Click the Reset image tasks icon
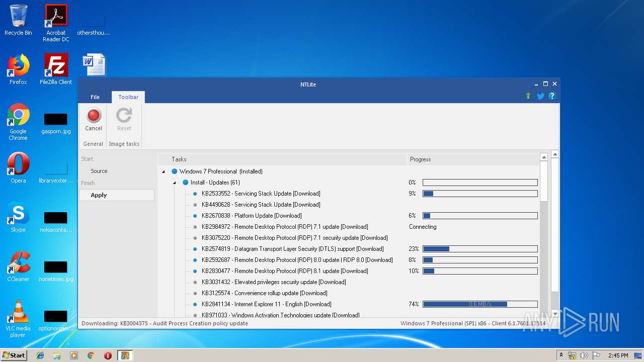This screenshot has height=362, width=644. coord(124,120)
